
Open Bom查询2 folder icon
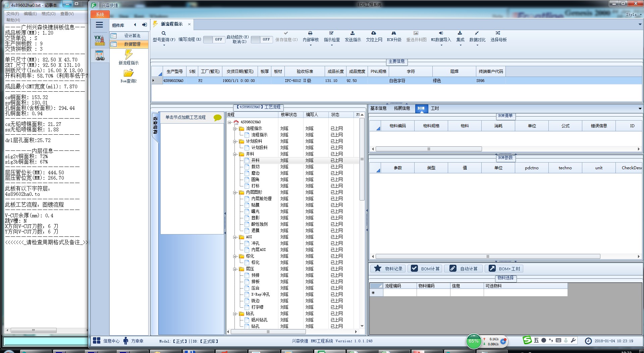point(128,73)
